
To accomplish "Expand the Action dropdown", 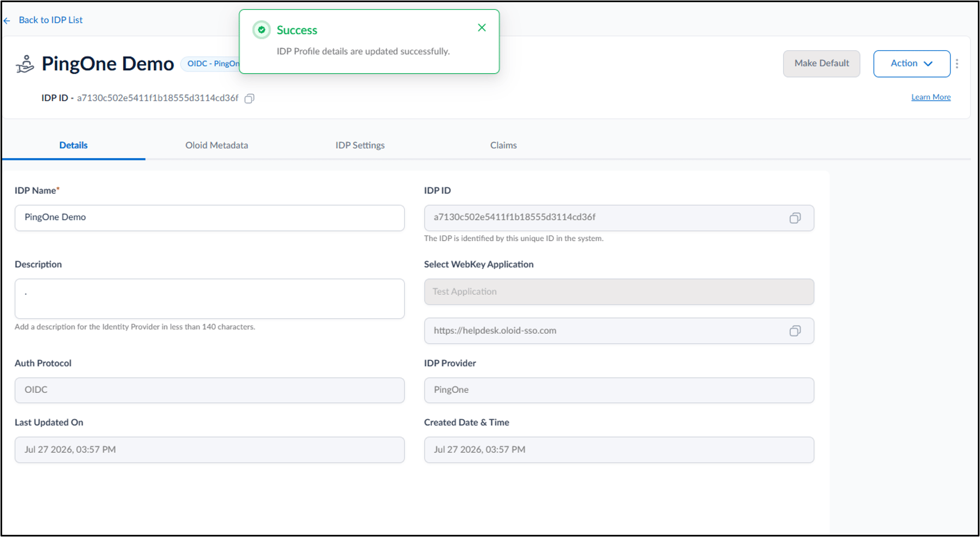I will [x=912, y=64].
